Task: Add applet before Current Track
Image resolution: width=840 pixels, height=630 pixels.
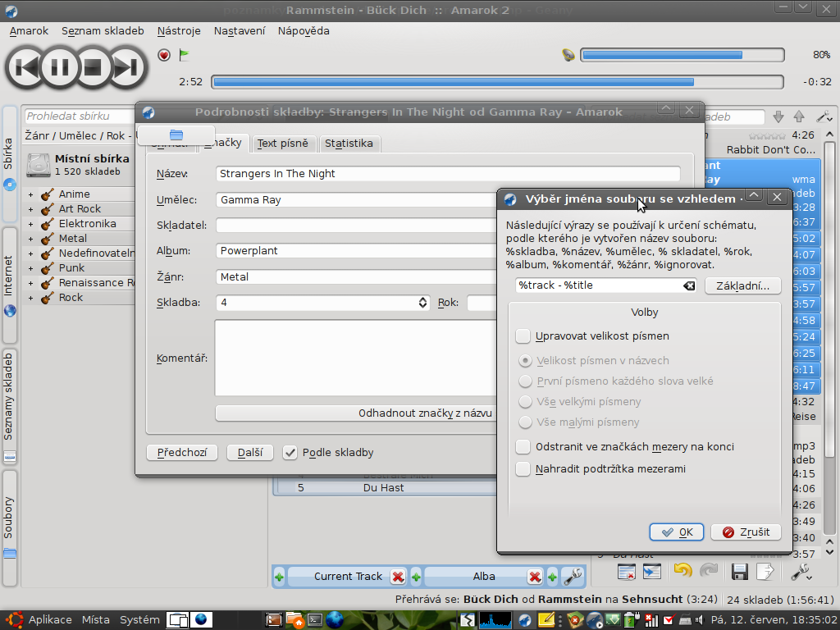Action: coord(279,577)
